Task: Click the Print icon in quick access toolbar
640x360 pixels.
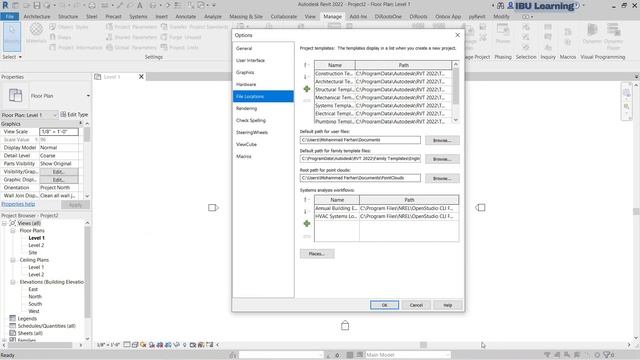Action: click(92, 5)
